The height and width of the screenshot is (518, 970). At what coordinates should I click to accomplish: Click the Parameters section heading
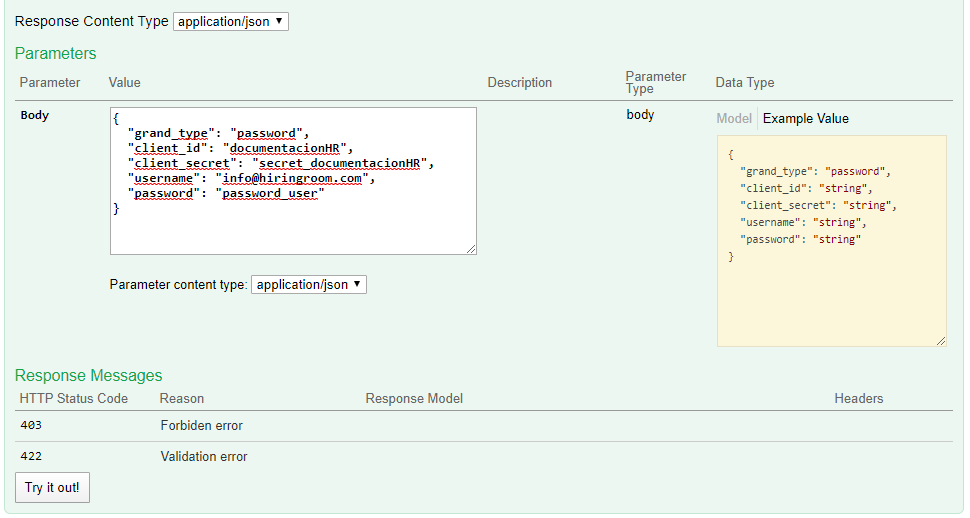(55, 53)
